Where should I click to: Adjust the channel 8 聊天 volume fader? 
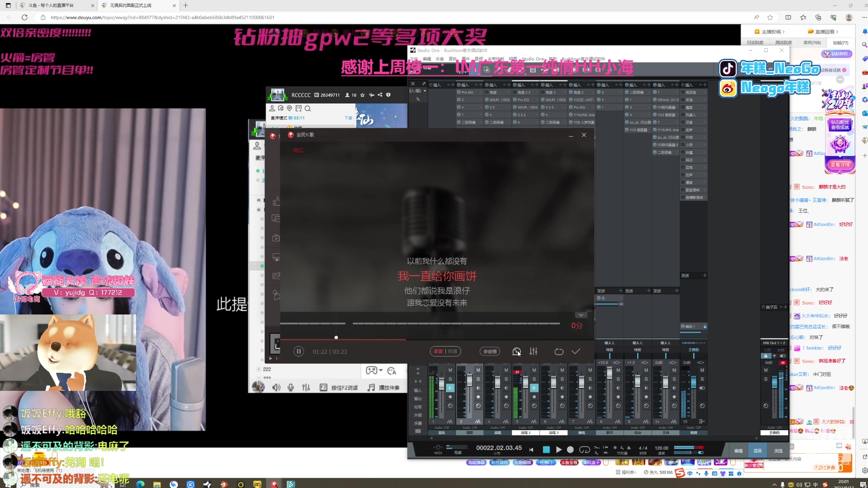(609, 373)
